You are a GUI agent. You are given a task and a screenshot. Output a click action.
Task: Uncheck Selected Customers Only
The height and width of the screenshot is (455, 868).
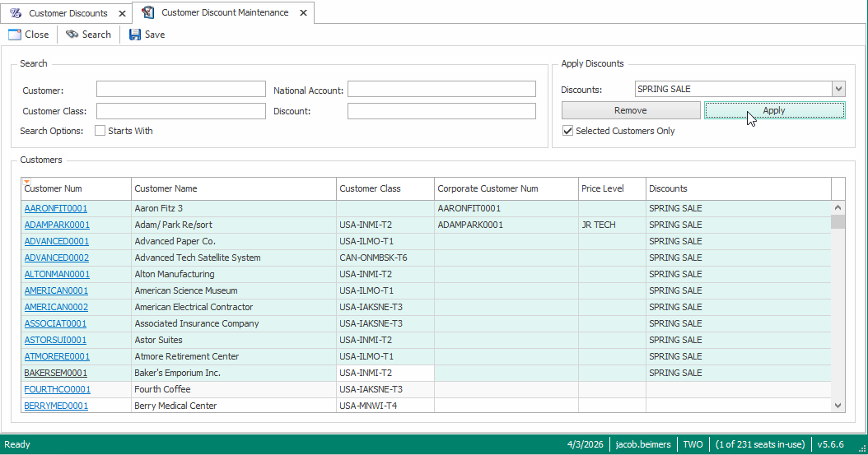click(567, 131)
